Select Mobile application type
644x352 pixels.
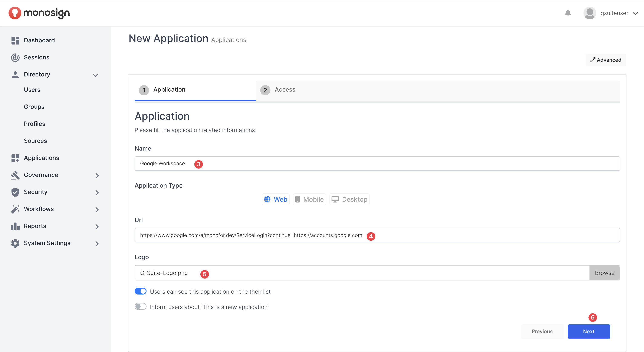coord(309,199)
